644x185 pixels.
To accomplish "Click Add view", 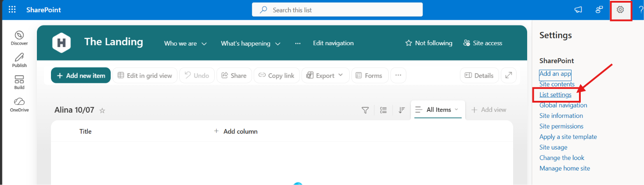I will (x=488, y=110).
